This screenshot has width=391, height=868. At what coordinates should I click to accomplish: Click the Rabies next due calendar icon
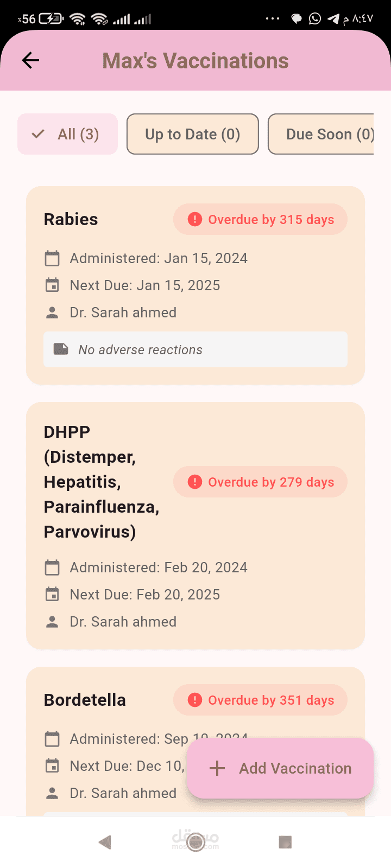(x=52, y=285)
